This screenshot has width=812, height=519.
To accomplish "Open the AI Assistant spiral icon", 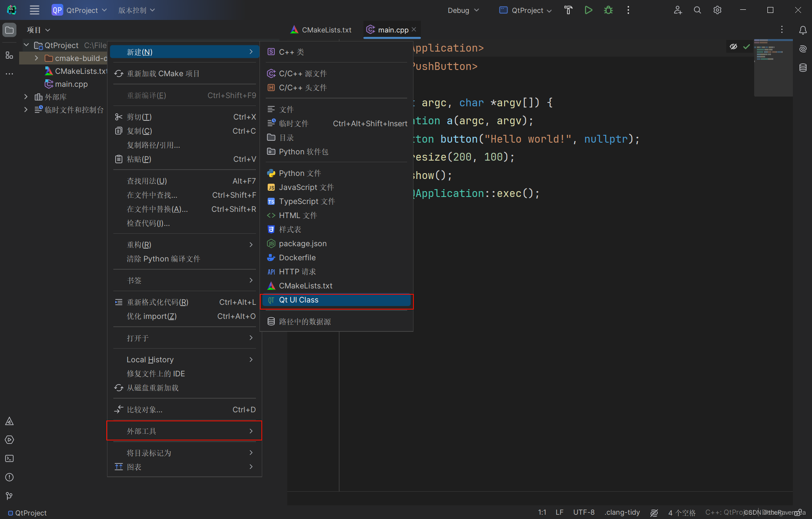I will point(803,49).
